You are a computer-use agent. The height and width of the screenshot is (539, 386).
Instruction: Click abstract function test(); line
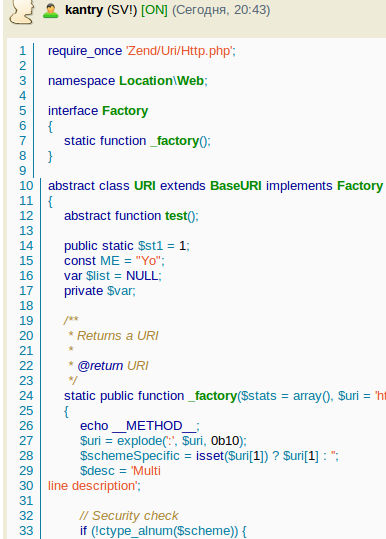coord(131,216)
